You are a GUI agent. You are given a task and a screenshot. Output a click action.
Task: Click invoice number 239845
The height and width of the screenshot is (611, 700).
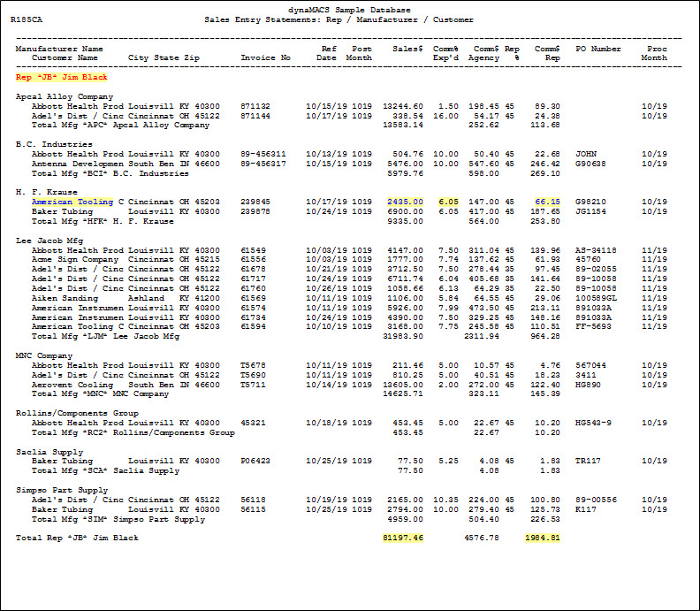255,202
